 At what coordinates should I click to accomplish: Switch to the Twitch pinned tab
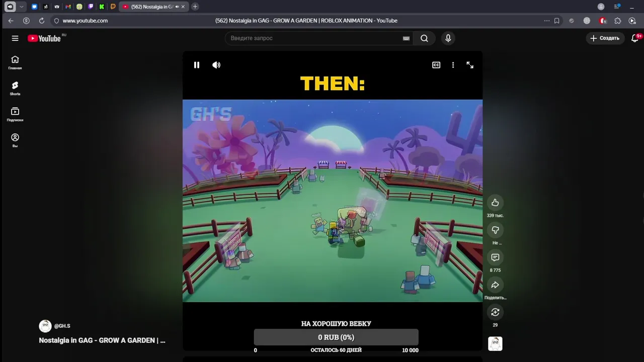coord(91,7)
